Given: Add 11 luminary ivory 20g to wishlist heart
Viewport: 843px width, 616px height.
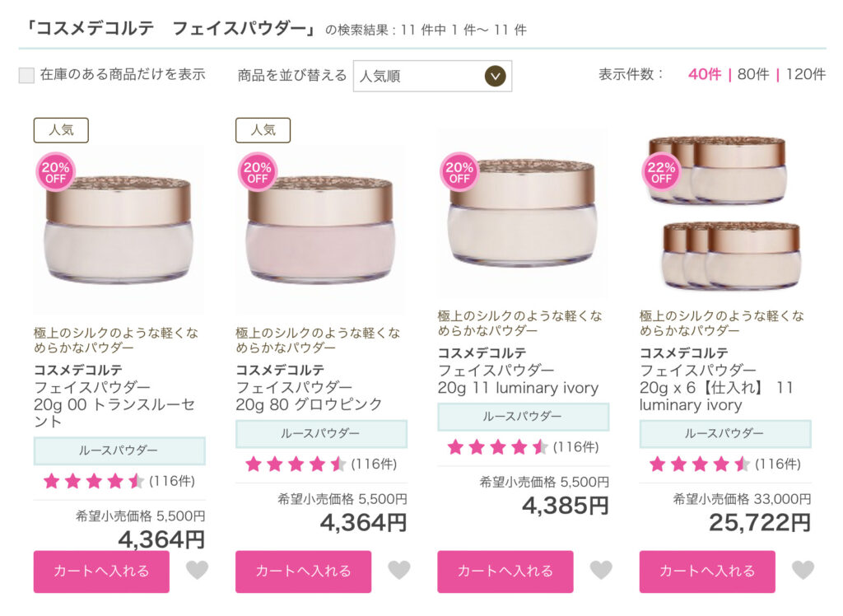Looking at the screenshot, I should pyautogui.click(x=601, y=570).
